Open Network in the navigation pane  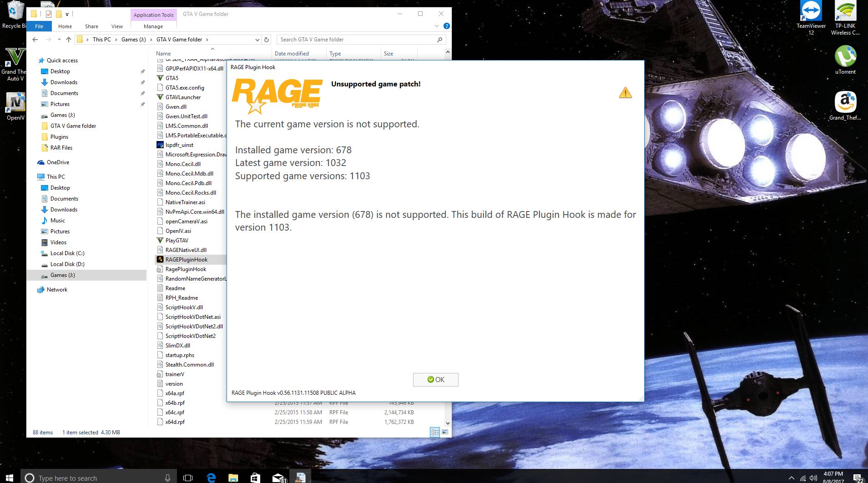[x=57, y=289]
